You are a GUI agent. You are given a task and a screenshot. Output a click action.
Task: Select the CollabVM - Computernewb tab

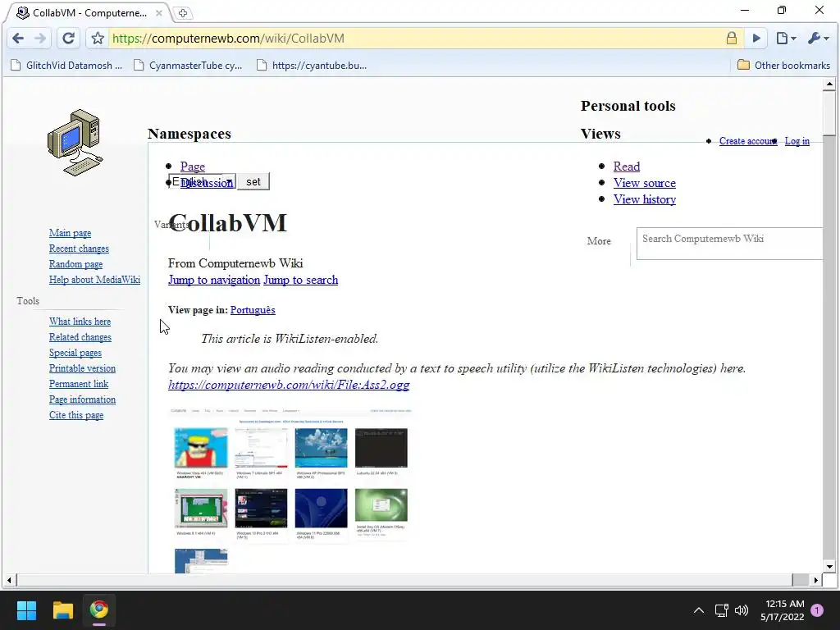(x=89, y=13)
